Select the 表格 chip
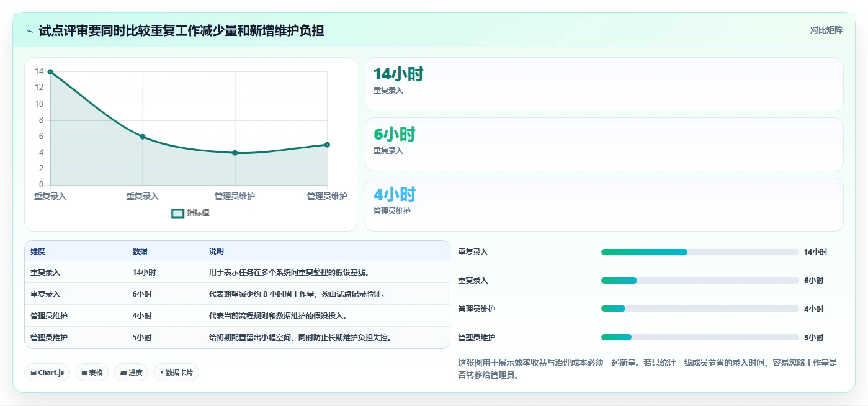868x406 pixels. click(92, 372)
